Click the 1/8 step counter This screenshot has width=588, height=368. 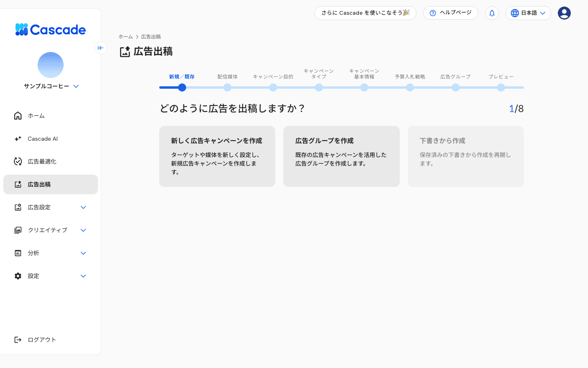click(516, 109)
